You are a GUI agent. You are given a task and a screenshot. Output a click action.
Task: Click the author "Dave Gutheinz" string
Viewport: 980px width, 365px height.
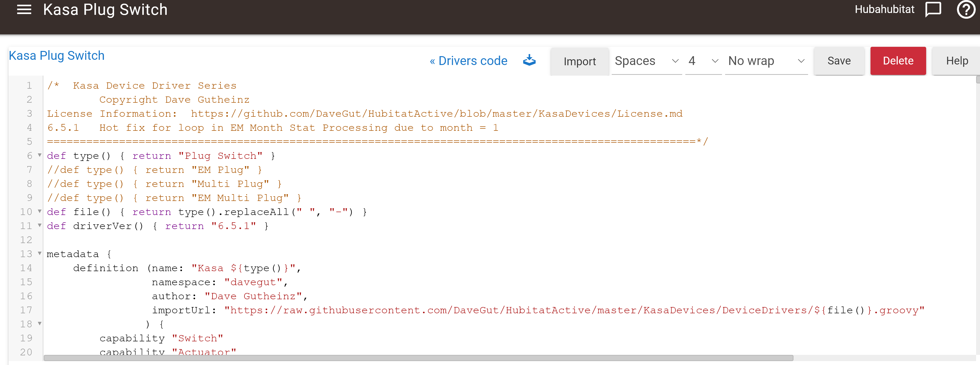253,296
